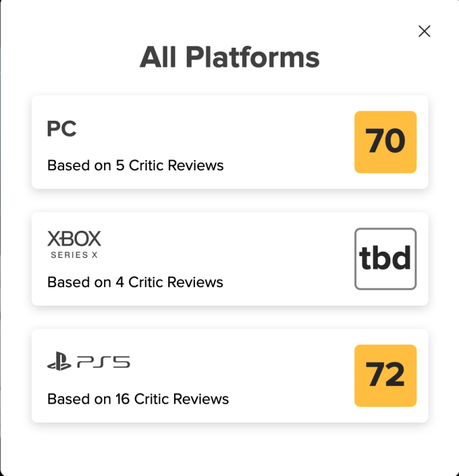Viewport: 459px width, 476px height.
Task: Click the outlined tbd score badge
Action: click(x=385, y=259)
